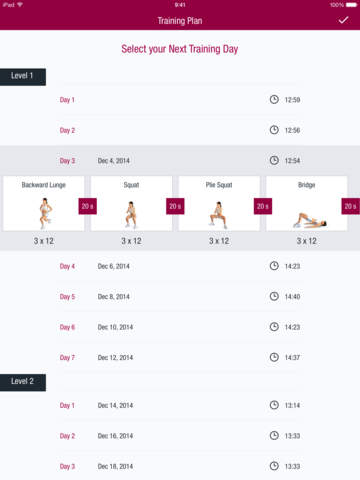Expand Day 6 dated Dec 10, 2014
This screenshot has width=360, height=480.
click(x=180, y=327)
